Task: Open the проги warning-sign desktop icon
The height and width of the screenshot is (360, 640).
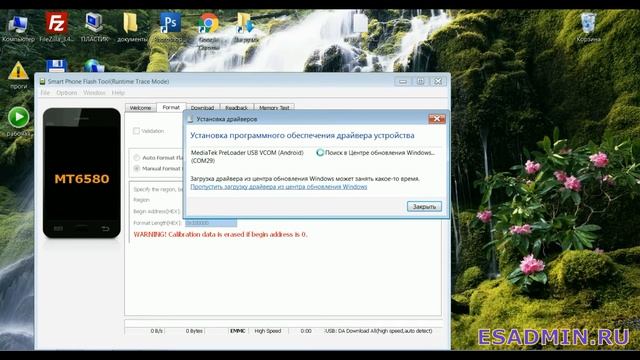Action: [18, 75]
